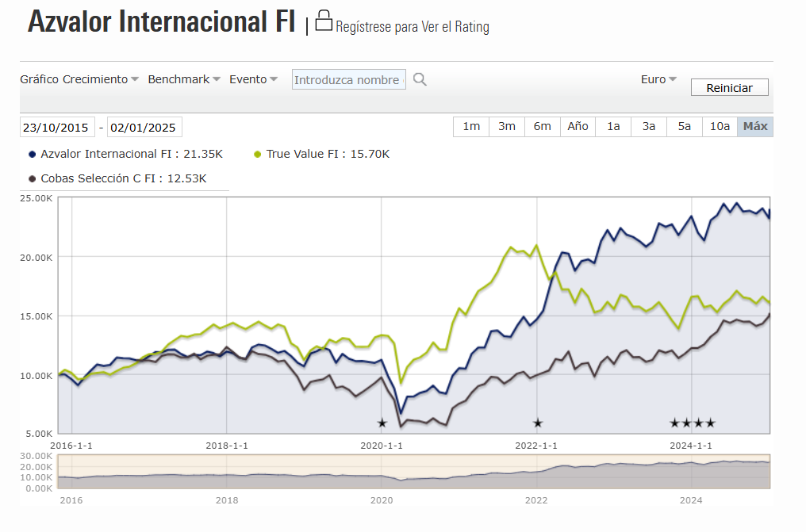Click the star marker at 2020-1-1
Screen dimensions: 806x532
(382, 423)
